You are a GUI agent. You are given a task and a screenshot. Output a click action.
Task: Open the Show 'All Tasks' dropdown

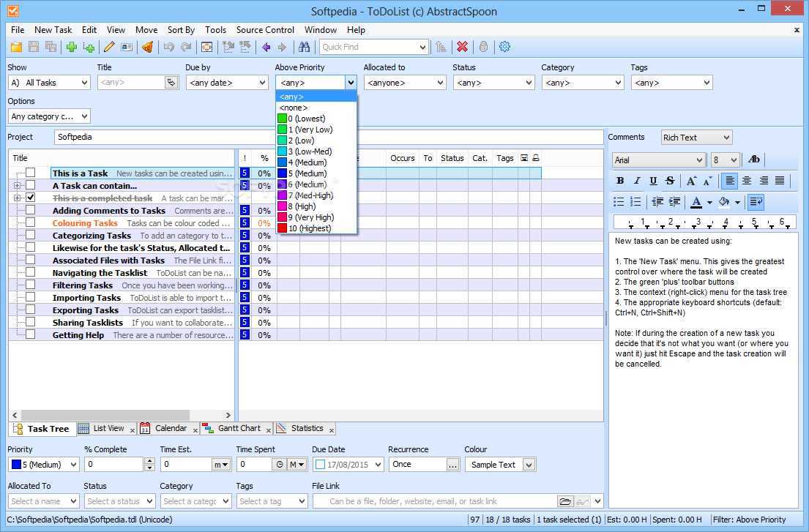(x=49, y=83)
